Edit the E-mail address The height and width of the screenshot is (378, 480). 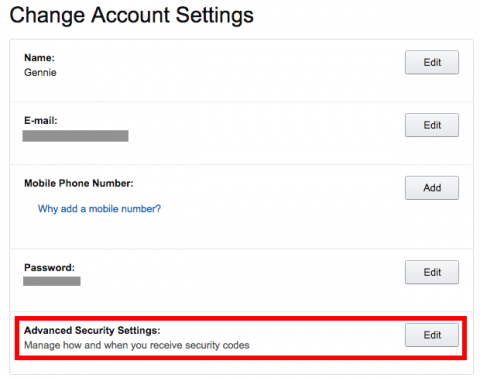(x=432, y=125)
